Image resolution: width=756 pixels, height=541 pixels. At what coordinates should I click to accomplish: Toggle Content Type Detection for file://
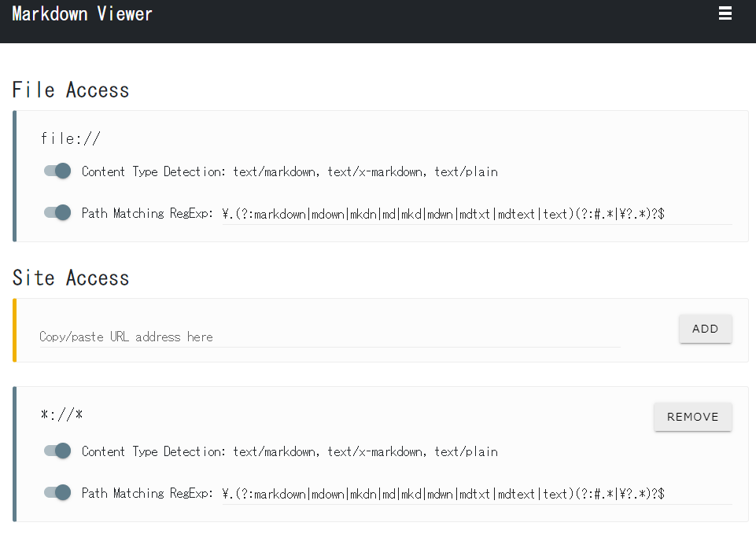click(57, 171)
